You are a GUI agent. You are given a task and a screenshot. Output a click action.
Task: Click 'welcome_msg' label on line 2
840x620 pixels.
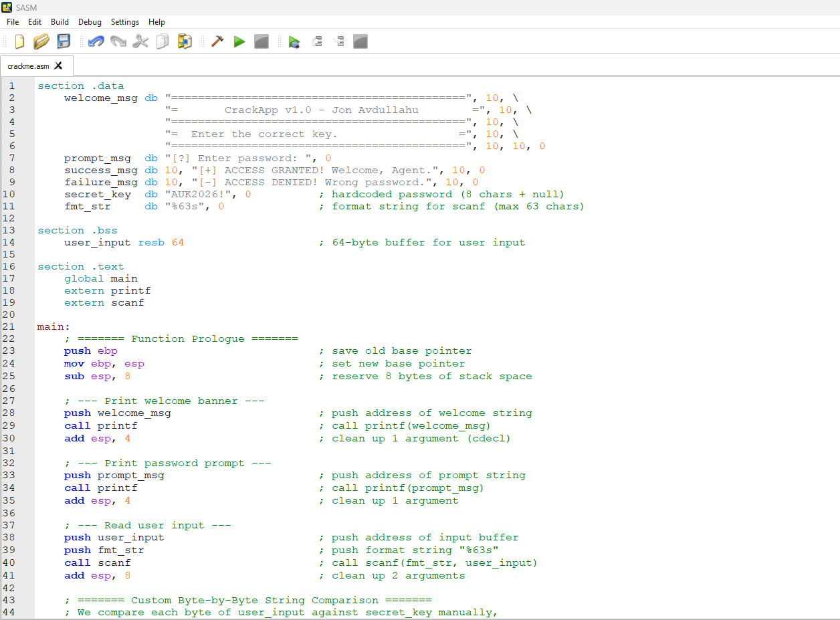101,98
